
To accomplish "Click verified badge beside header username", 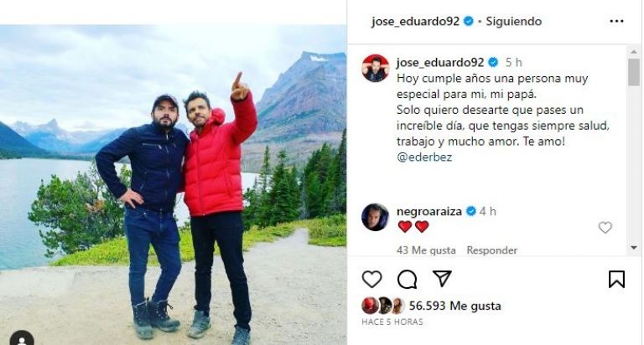I will tap(468, 21).
